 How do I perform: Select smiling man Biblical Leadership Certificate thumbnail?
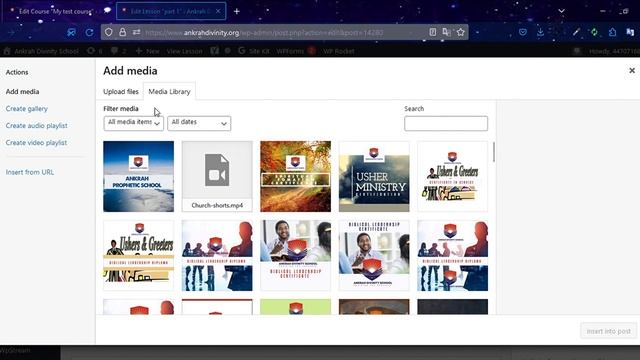pos(296,256)
